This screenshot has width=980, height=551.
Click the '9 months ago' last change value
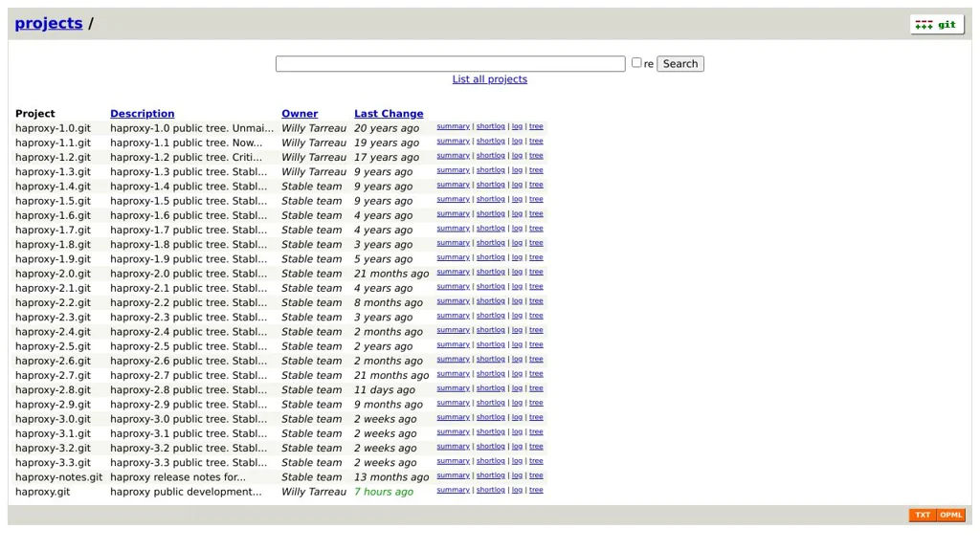coord(389,405)
